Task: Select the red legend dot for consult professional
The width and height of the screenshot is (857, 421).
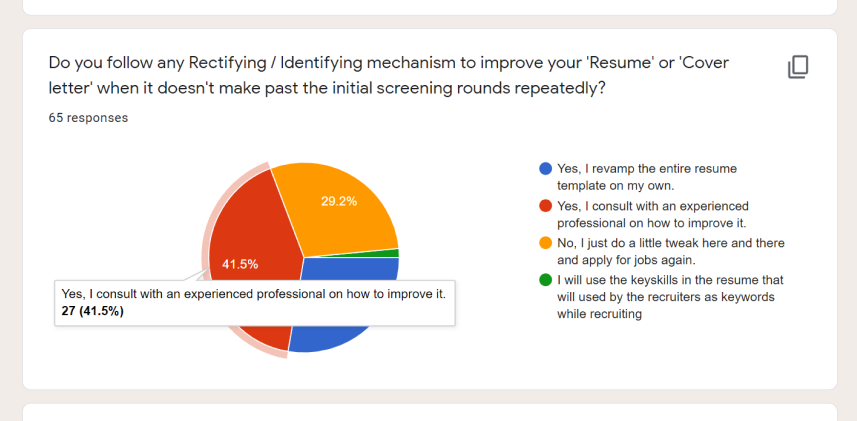Action: click(545, 206)
